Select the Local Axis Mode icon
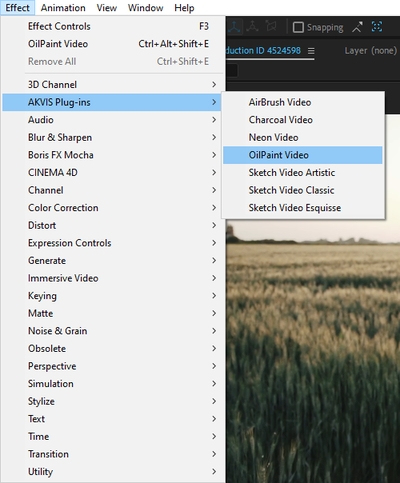Viewport: 400px width, 483px height. (235, 27)
